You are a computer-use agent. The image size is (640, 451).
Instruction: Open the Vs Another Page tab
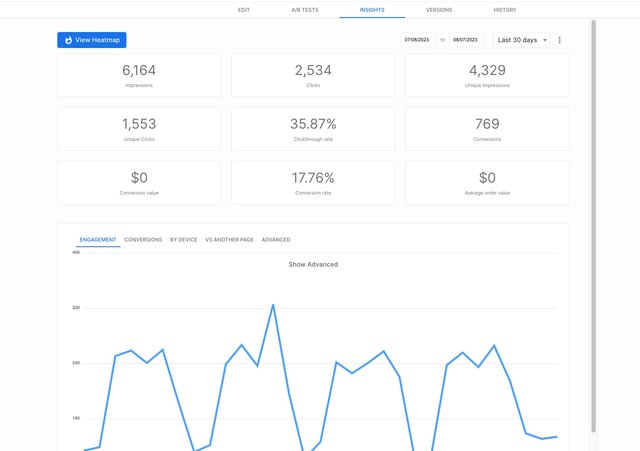(x=229, y=240)
